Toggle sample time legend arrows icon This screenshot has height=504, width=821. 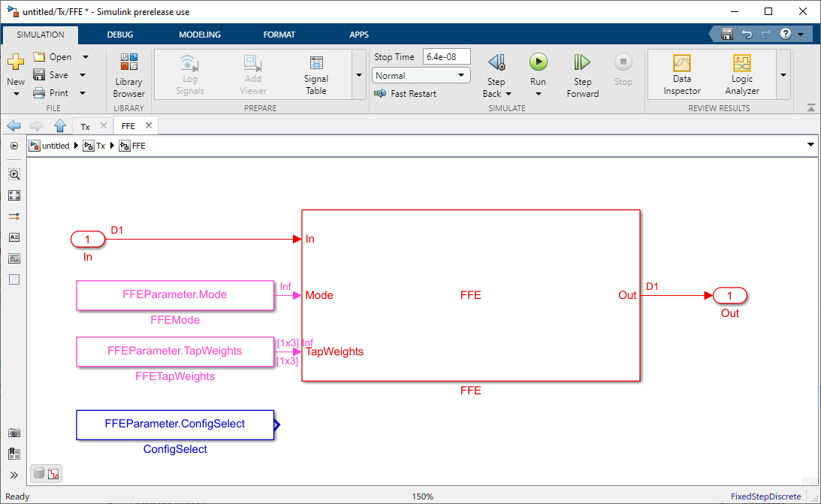coord(14,216)
